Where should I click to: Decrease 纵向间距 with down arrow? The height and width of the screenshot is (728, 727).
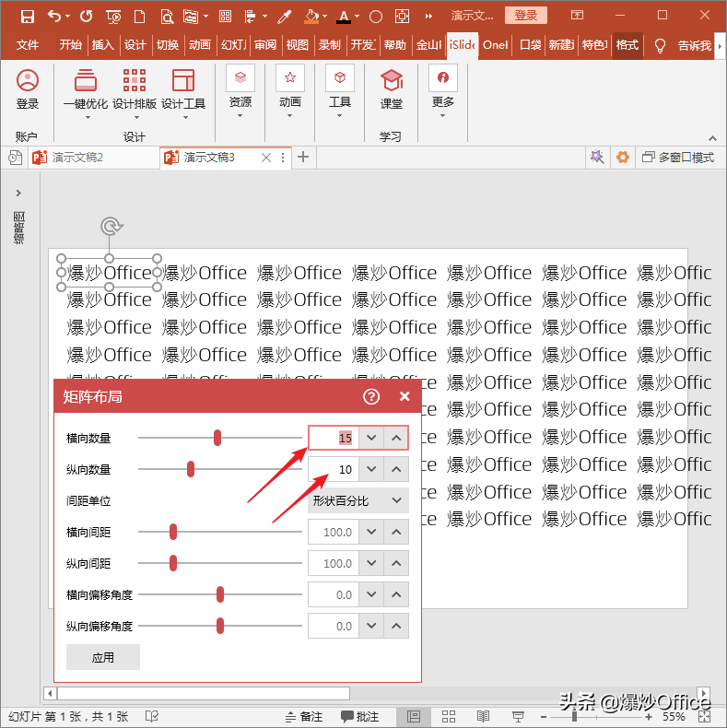371,563
